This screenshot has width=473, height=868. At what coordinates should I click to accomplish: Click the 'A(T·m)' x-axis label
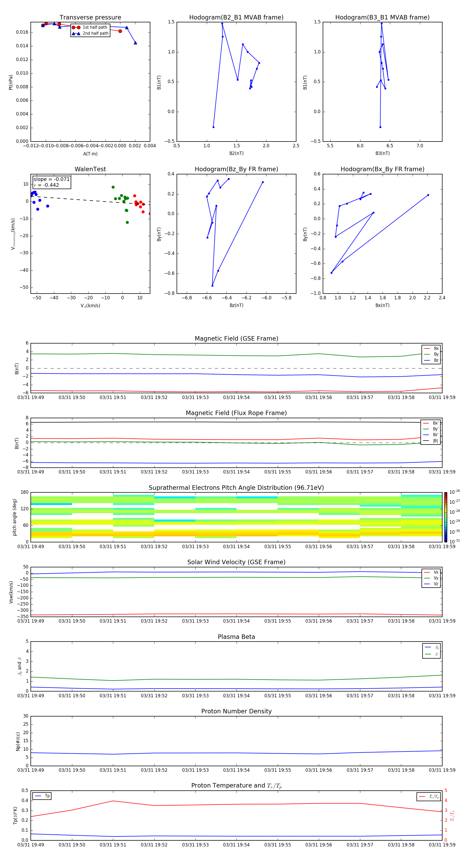[90, 154]
